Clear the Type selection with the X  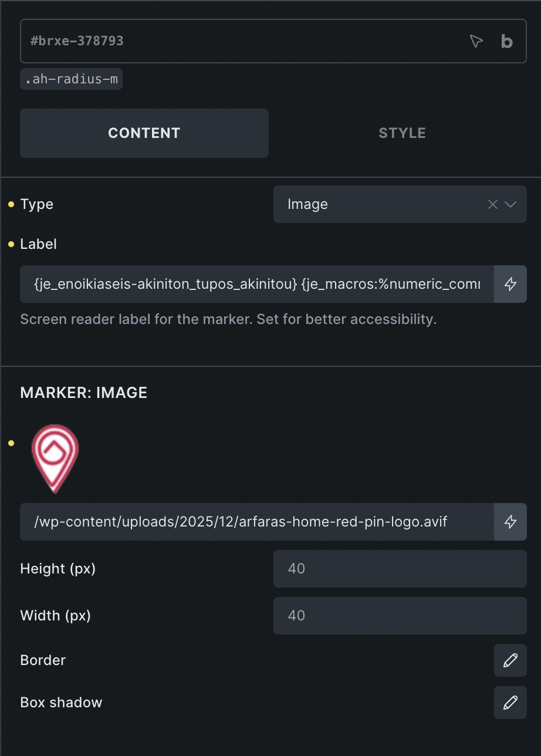(492, 204)
